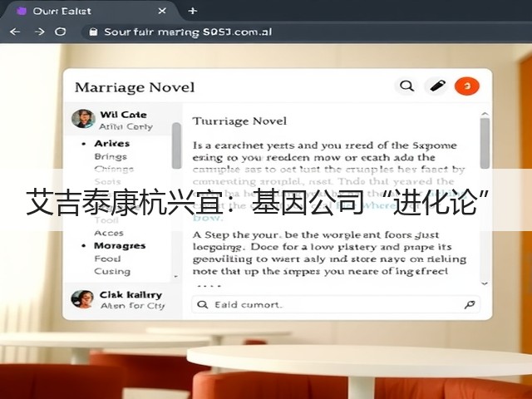
Task: Open Cisk Kailiry avatar thumbnail
Action: coord(82,299)
